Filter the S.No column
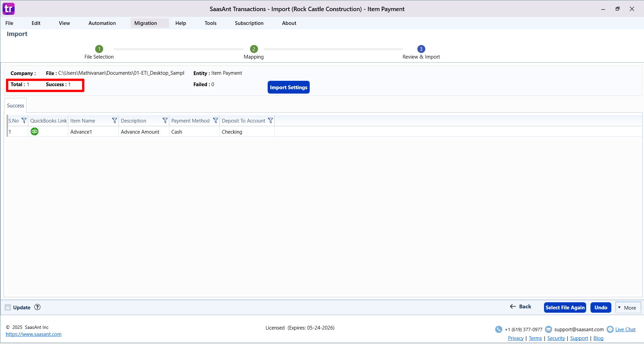Viewport: 644px width, 344px height. tap(24, 120)
